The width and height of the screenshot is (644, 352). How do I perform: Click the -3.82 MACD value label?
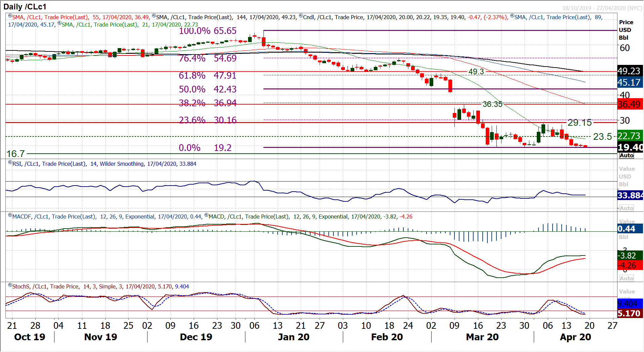click(x=630, y=256)
